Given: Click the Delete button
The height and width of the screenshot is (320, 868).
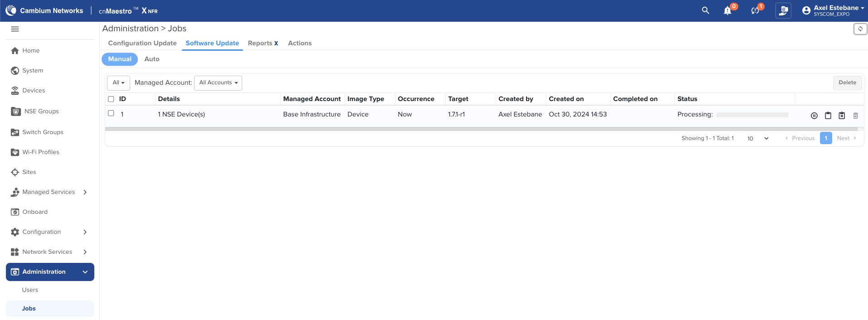Looking at the screenshot, I should pos(847,82).
